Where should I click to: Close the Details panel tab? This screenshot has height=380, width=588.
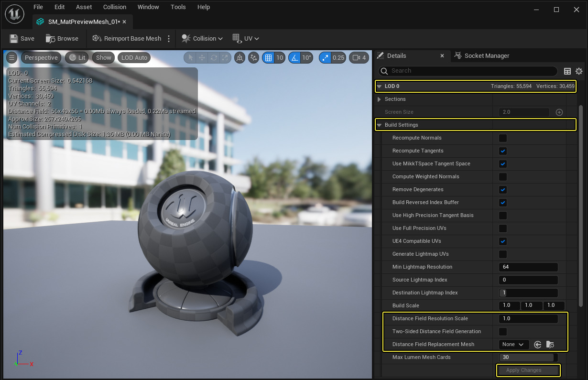pos(442,56)
